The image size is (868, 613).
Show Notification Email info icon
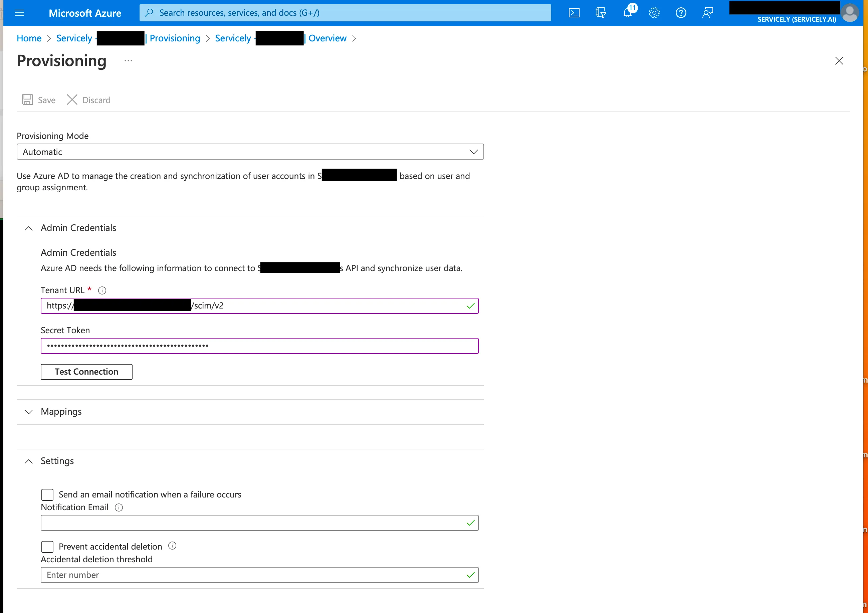119,507
